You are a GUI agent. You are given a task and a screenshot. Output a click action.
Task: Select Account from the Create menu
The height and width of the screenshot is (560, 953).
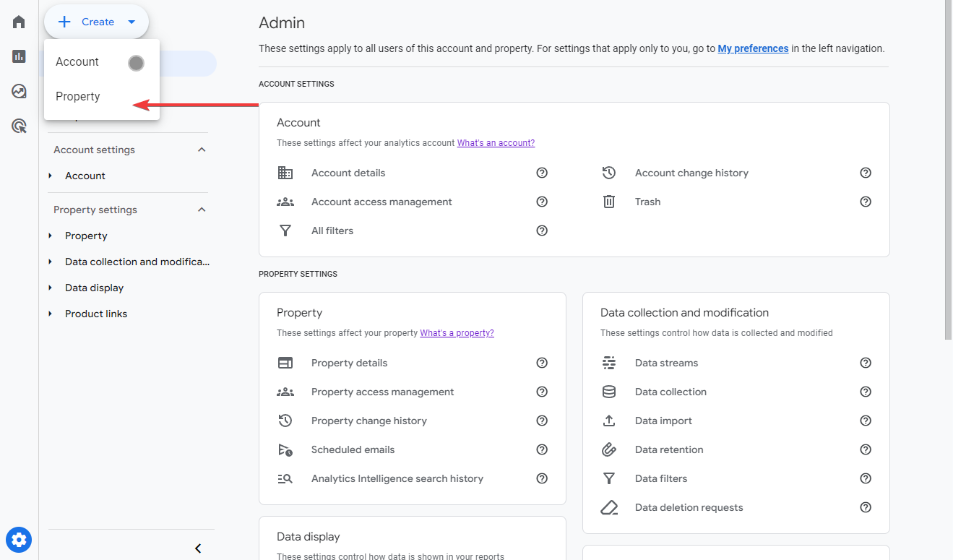click(77, 62)
